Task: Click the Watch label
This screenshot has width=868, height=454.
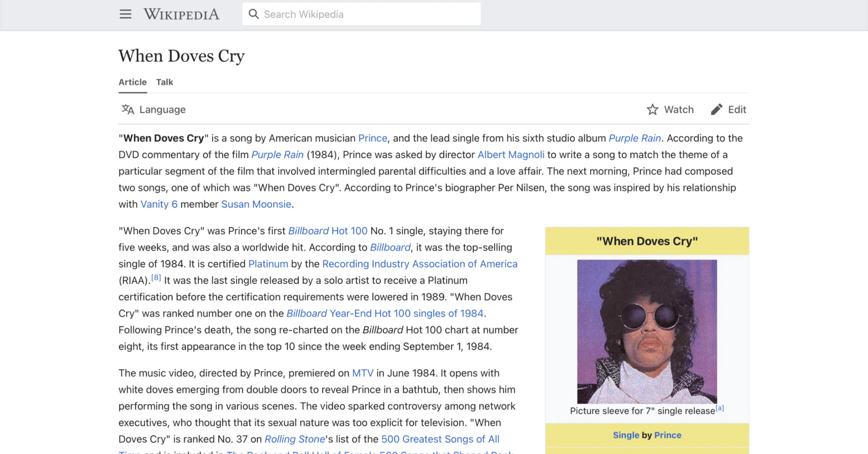Action: [679, 109]
